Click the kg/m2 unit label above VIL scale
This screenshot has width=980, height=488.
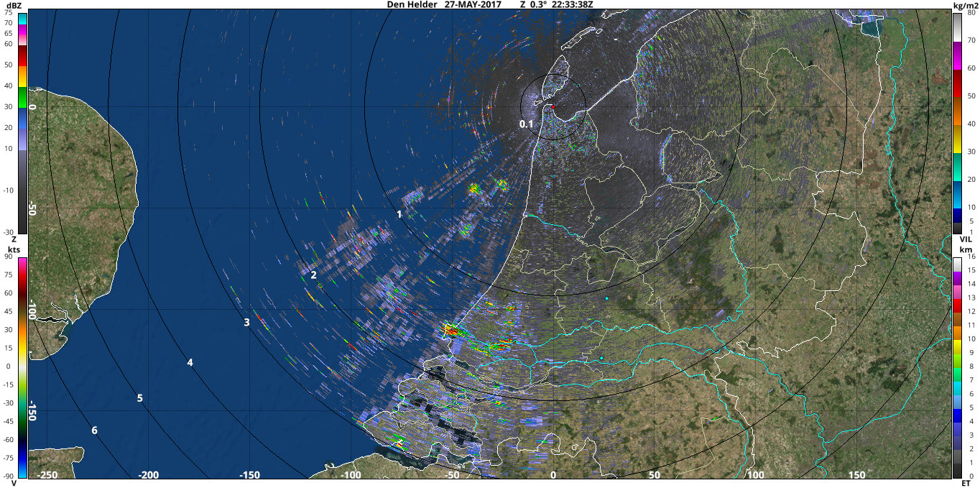(x=964, y=4)
